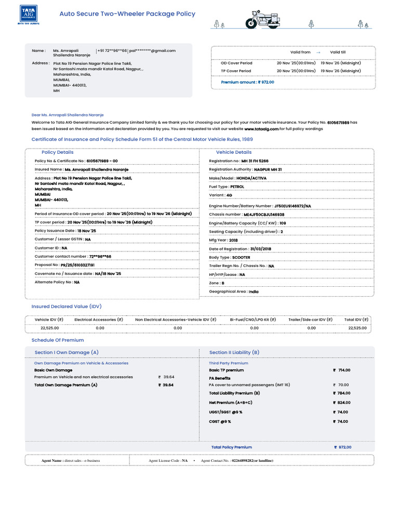Click the motorcycle illustration in the header

pyautogui.click(x=263, y=19)
